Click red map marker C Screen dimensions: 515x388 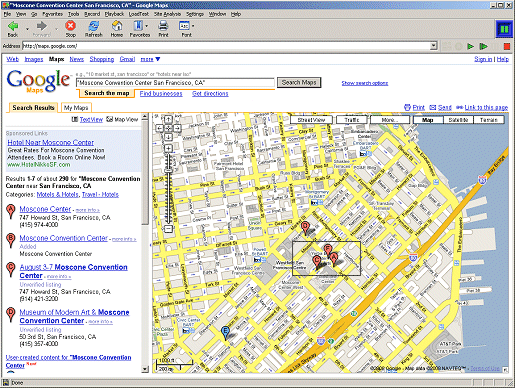[x=317, y=262]
